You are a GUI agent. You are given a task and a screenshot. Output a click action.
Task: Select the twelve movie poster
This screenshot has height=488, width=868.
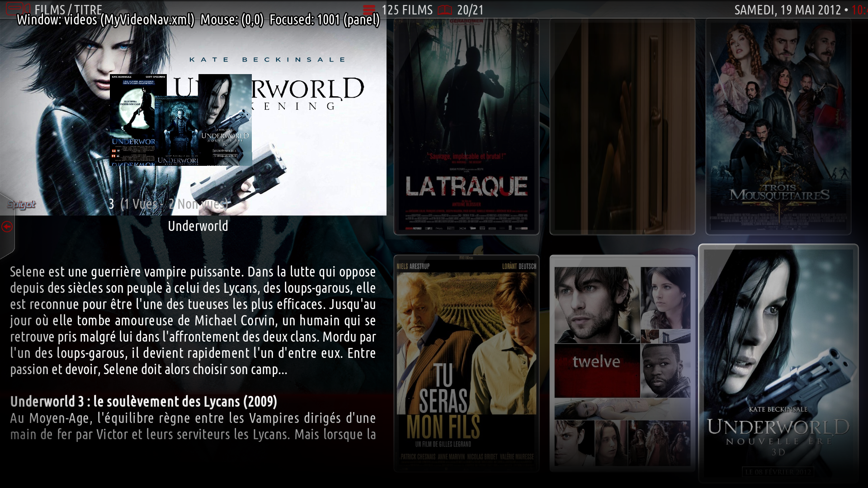click(622, 363)
